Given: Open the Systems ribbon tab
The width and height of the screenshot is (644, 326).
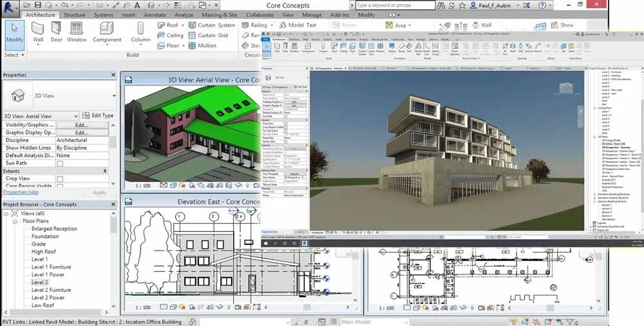Looking at the screenshot, I should pyautogui.click(x=104, y=15).
